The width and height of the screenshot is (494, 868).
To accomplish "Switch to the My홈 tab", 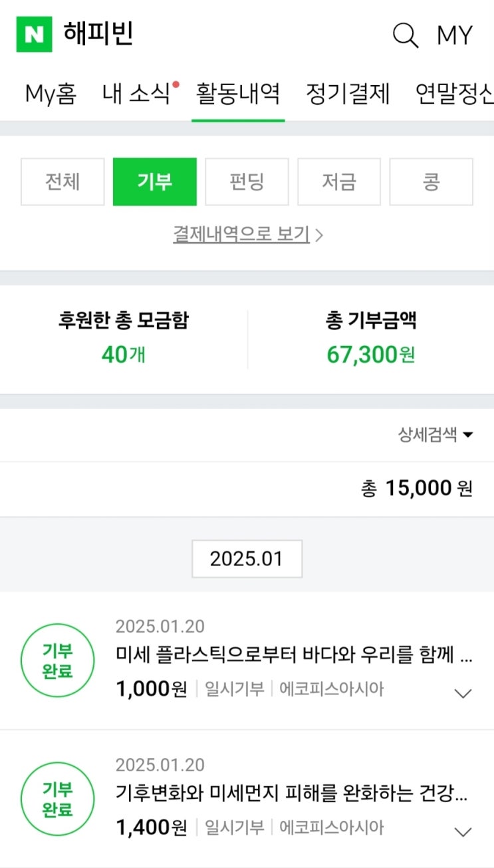I will [51, 94].
